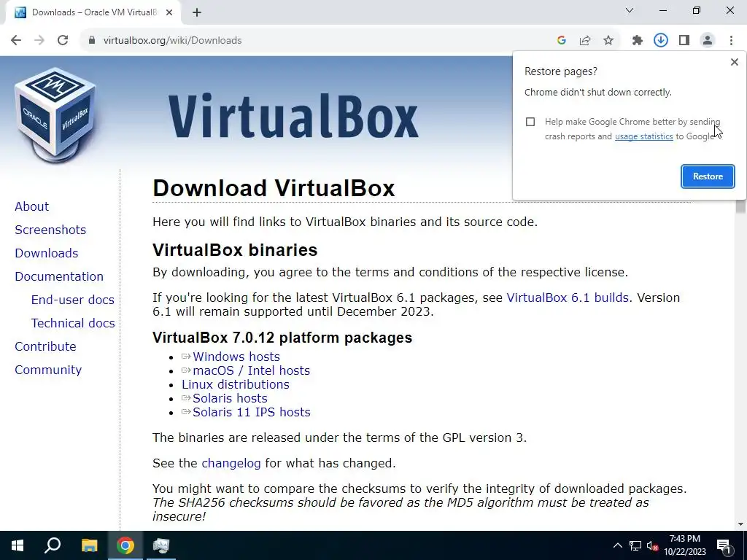Screen dimensions: 747x560
Task: Click the Google icon in address bar
Action: 562,41
